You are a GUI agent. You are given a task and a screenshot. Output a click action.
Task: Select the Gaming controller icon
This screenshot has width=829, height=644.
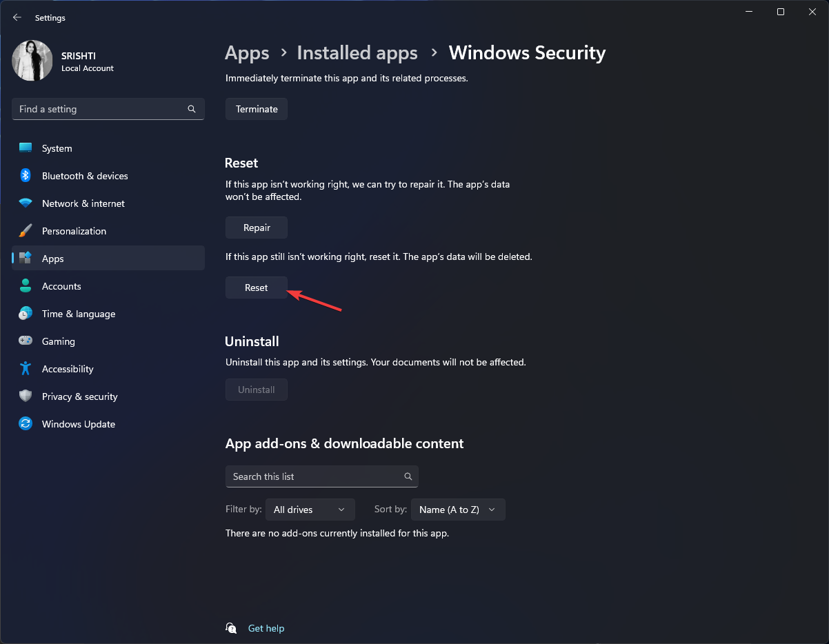[26, 341]
